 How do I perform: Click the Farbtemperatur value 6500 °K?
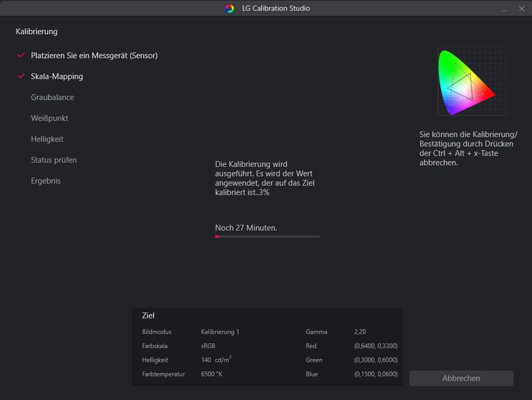click(212, 374)
